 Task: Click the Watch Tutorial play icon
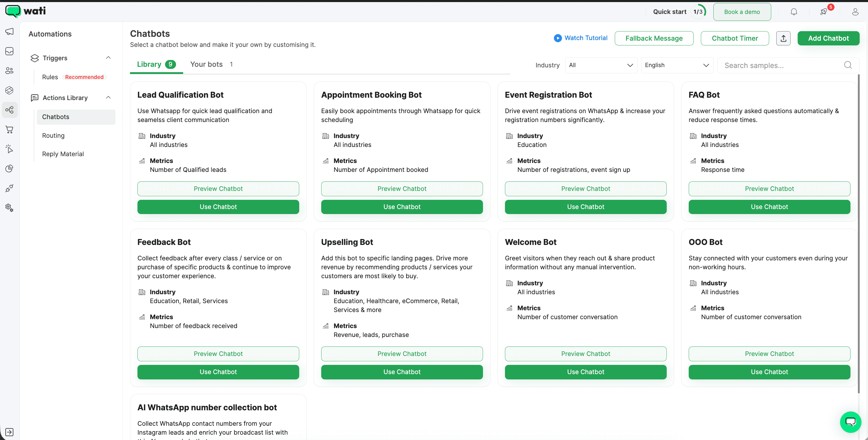click(x=558, y=38)
